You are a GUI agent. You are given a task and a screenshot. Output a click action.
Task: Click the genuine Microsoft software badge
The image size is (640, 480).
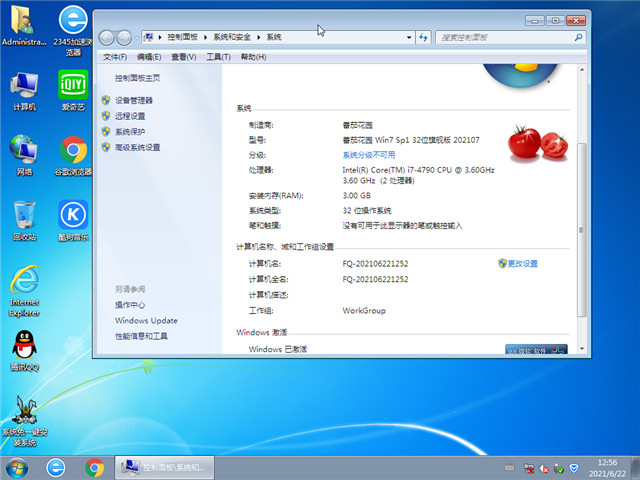(x=536, y=349)
